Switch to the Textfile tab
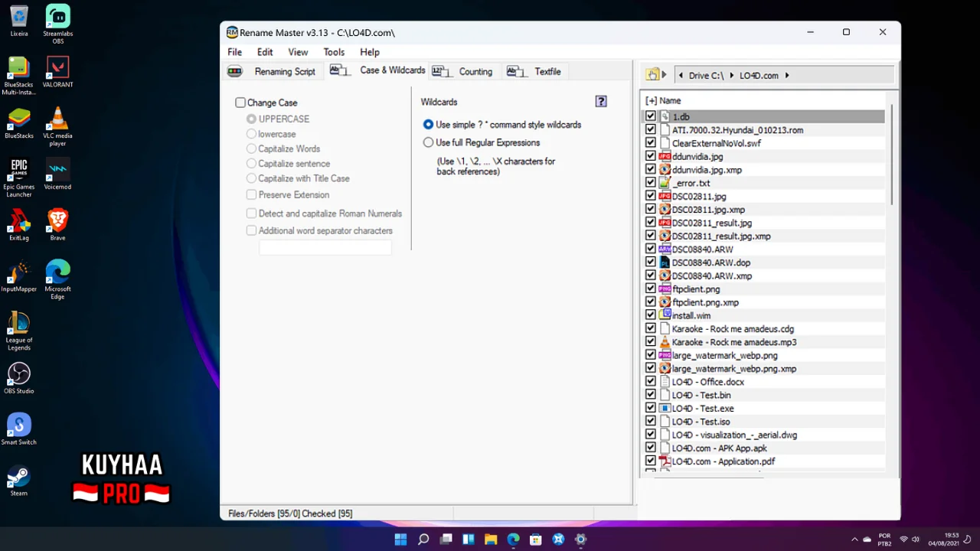The image size is (980, 551). point(535,71)
